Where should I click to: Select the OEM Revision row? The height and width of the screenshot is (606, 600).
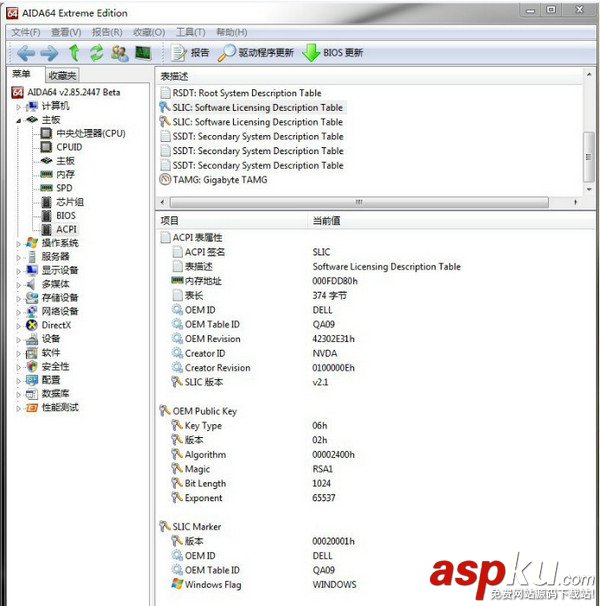point(263,339)
